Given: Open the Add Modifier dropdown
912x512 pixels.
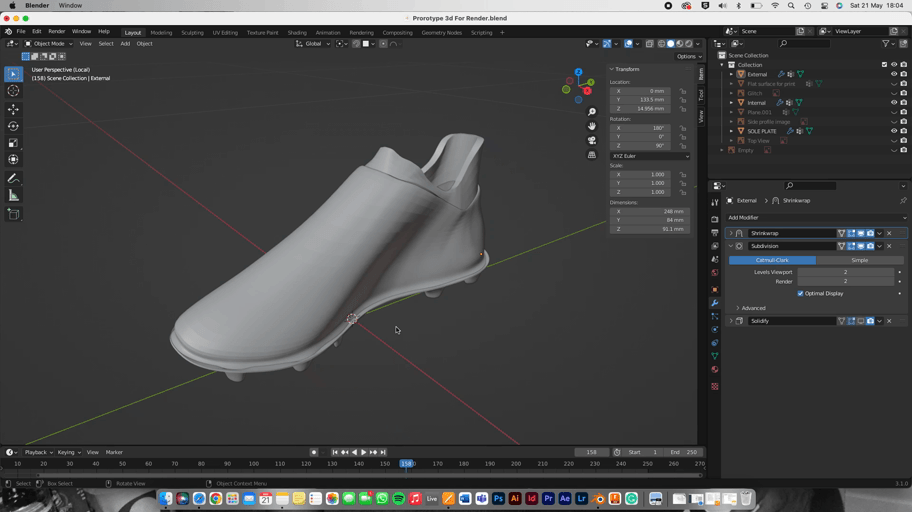Looking at the screenshot, I should coord(817,218).
